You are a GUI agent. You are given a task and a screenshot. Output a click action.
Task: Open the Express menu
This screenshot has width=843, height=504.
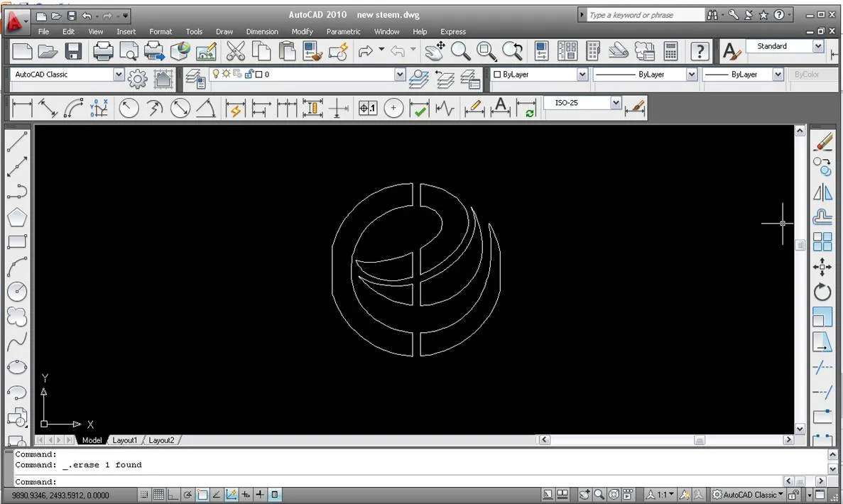coord(452,32)
